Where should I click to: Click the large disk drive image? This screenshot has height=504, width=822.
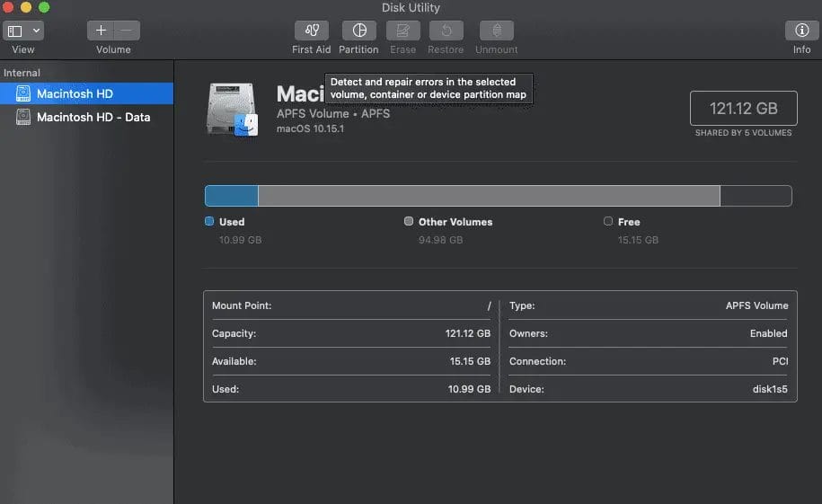(x=233, y=110)
